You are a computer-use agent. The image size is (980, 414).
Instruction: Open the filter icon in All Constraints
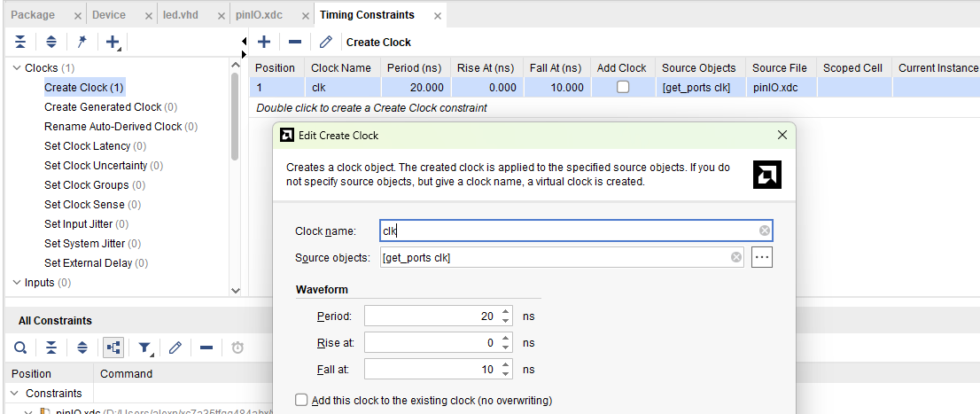(x=145, y=348)
